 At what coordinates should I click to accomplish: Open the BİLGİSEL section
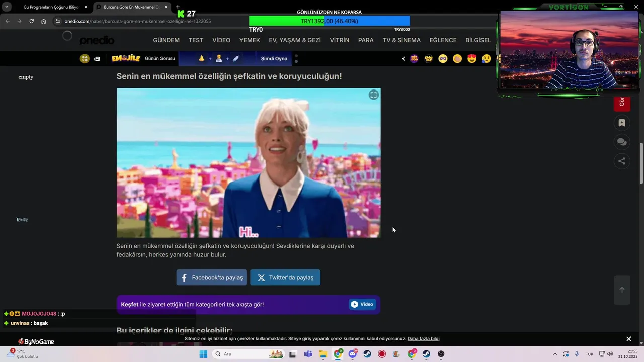[x=478, y=40]
